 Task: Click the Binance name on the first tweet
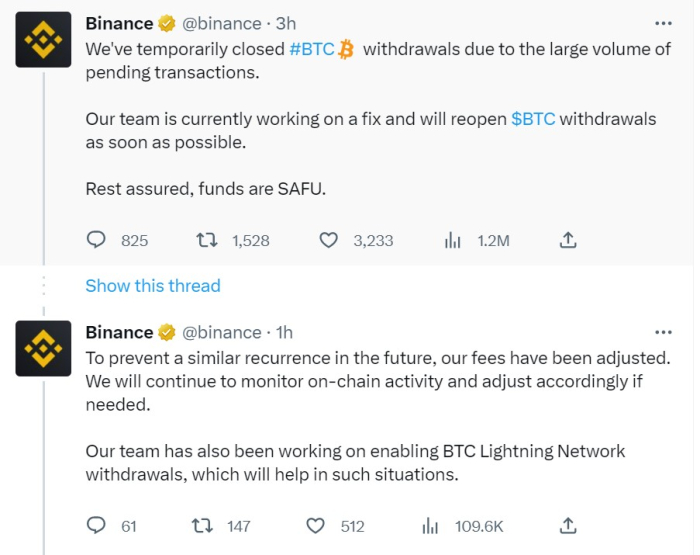tap(119, 23)
